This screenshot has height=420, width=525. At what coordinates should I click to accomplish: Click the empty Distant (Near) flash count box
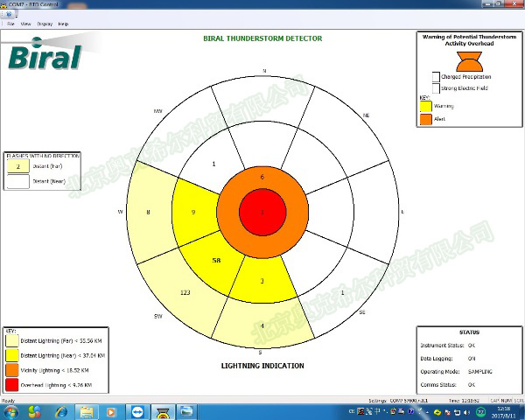pyautogui.click(x=18, y=181)
